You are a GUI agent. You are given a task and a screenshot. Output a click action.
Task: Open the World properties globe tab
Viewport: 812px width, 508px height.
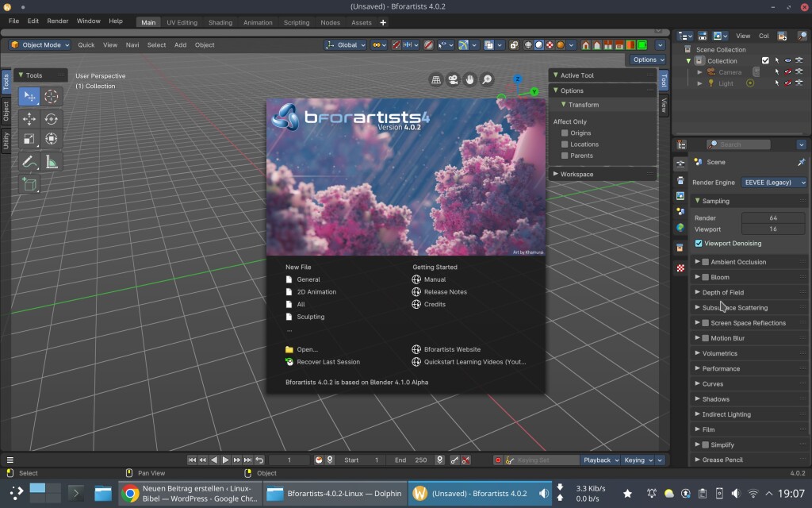point(680,228)
